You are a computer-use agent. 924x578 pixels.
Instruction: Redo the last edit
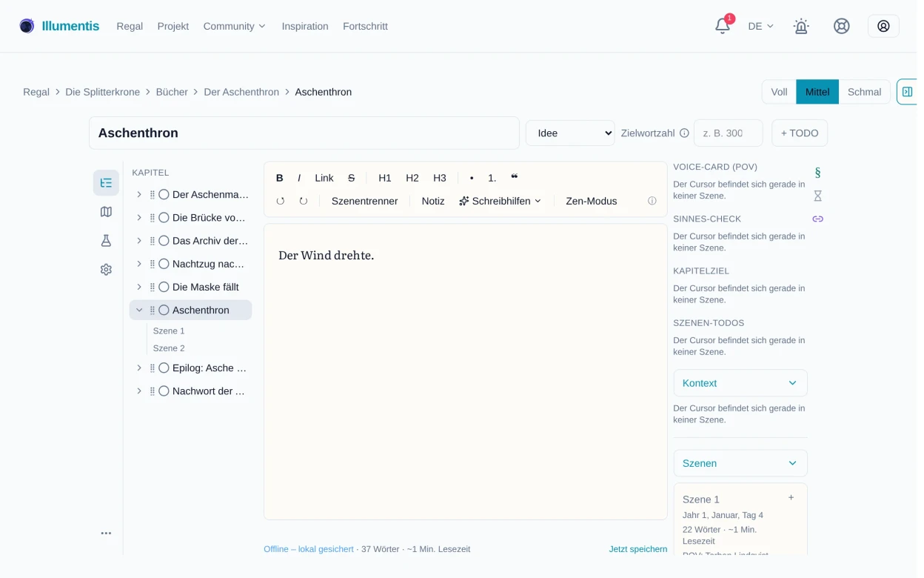pos(303,201)
